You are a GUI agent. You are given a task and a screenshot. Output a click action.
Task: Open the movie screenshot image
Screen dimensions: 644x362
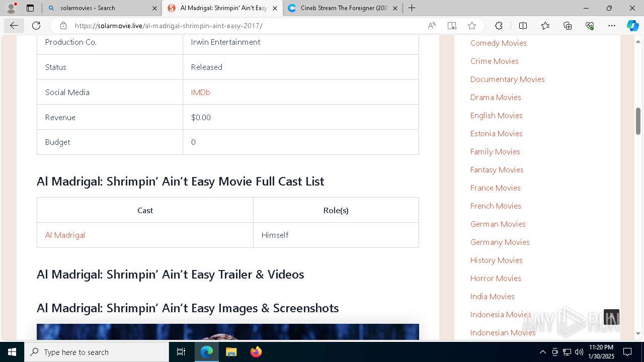(x=227, y=332)
